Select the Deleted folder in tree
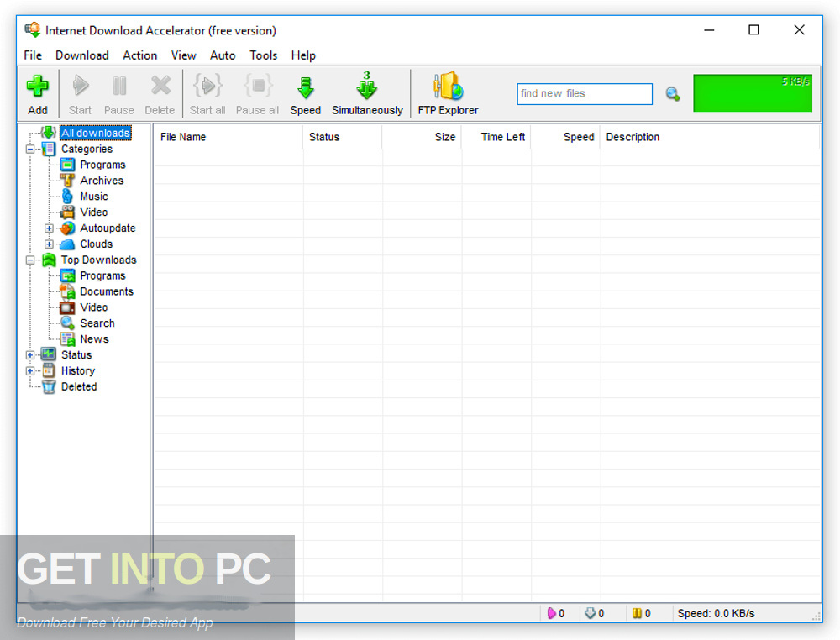 tap(79, 386)
